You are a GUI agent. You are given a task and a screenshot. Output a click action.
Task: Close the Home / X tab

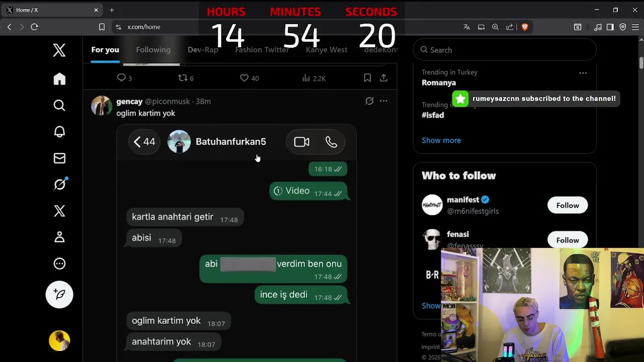tap(96, 10)
